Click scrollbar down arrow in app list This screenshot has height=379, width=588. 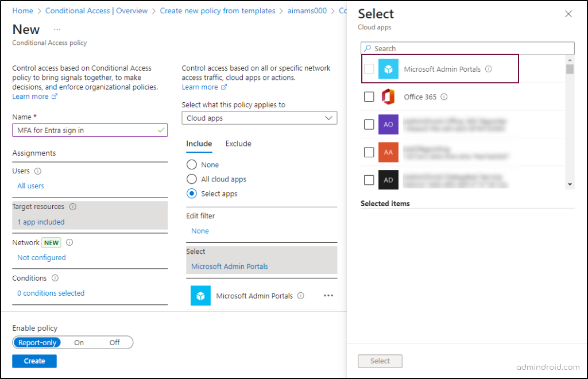point(570,184)
